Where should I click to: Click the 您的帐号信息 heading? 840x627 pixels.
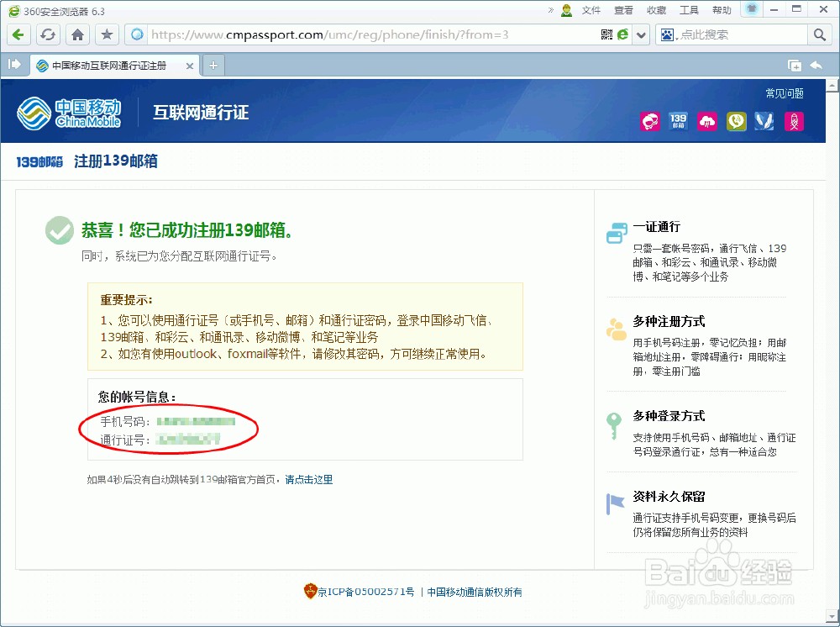(137, 397)
